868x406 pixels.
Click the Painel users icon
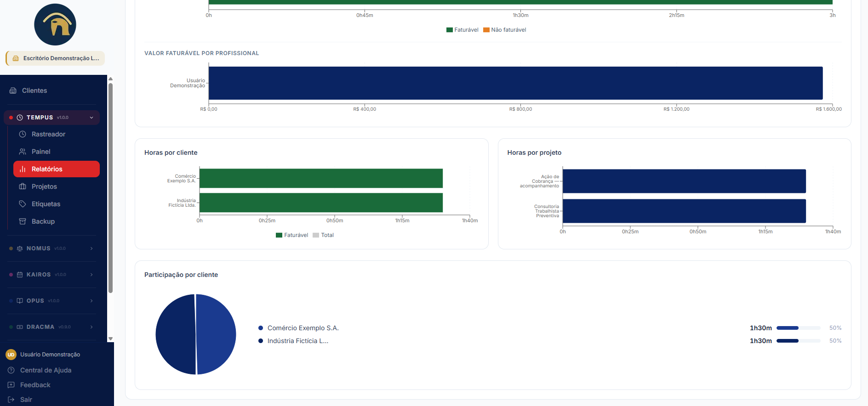(23, 152)
